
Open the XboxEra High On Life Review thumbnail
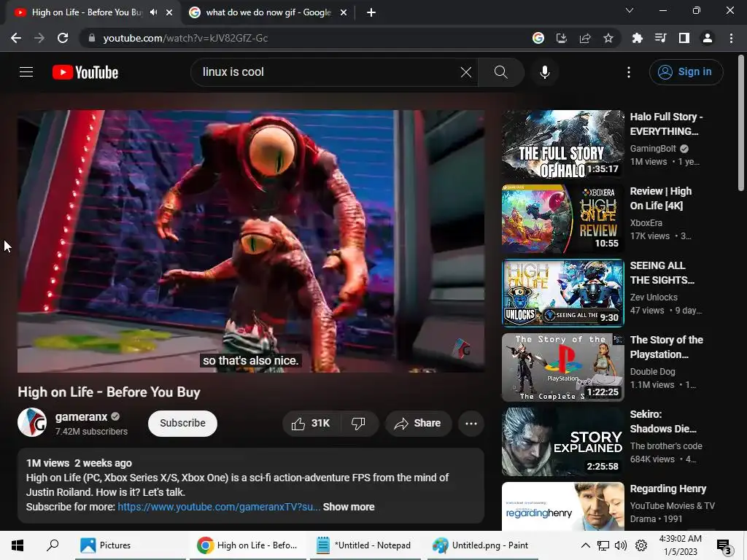(562, 219)
